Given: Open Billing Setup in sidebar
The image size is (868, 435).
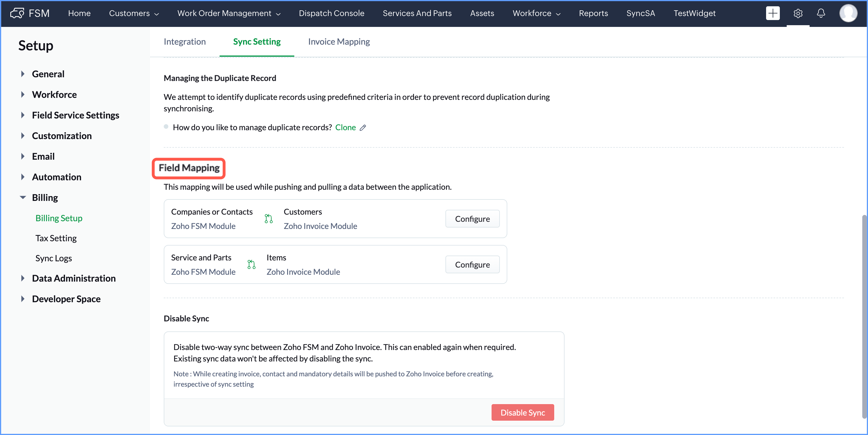Looking at the screenshot, I should click(59, 218).
